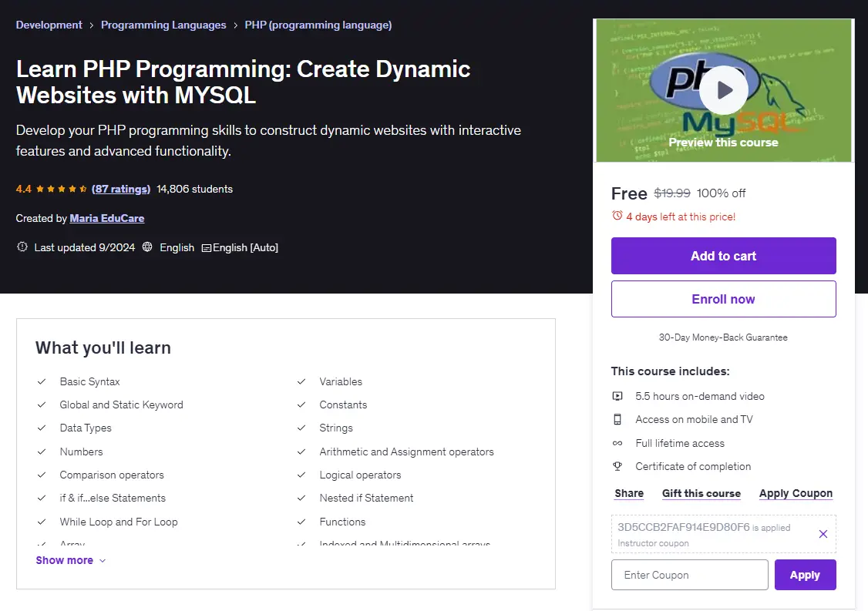Click Gift this course

701,493
